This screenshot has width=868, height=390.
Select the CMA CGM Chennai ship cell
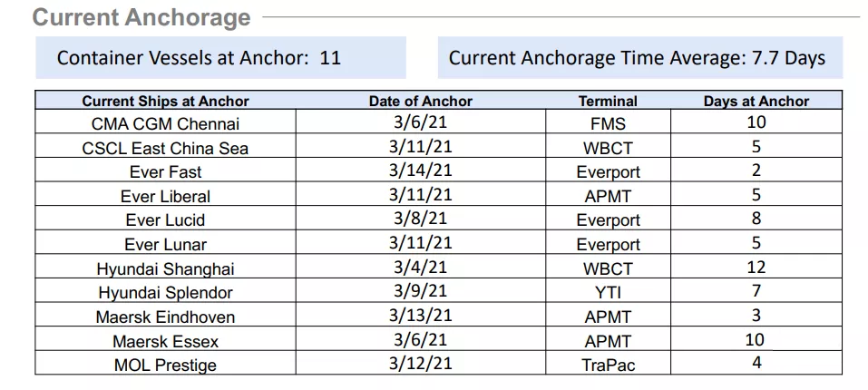[165, 122]
